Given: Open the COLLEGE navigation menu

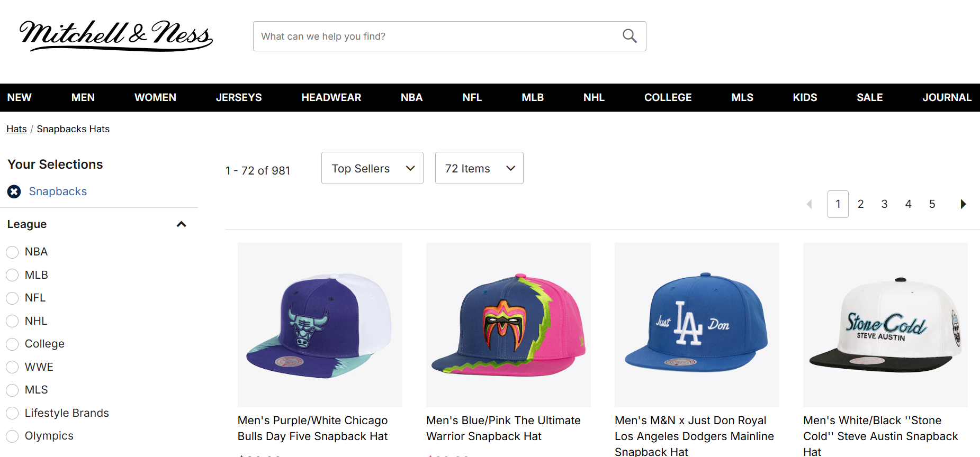Looking at the screenshot, I should click(668, 97).
